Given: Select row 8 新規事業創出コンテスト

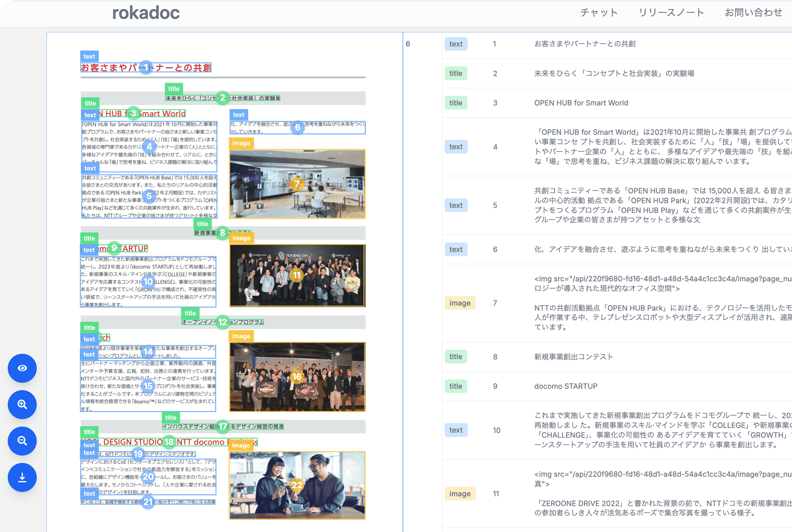Looking at the screenshot, I should pyautogui.click(x=573, y=356).
